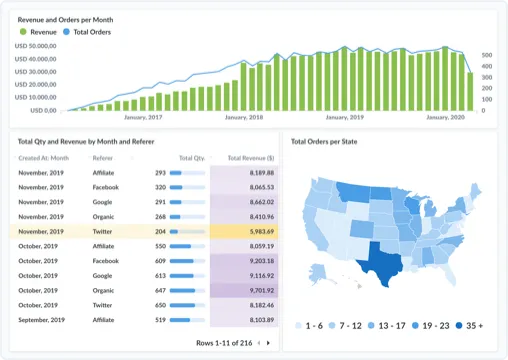Go to next page of table rows

click(x=268, y=343)
